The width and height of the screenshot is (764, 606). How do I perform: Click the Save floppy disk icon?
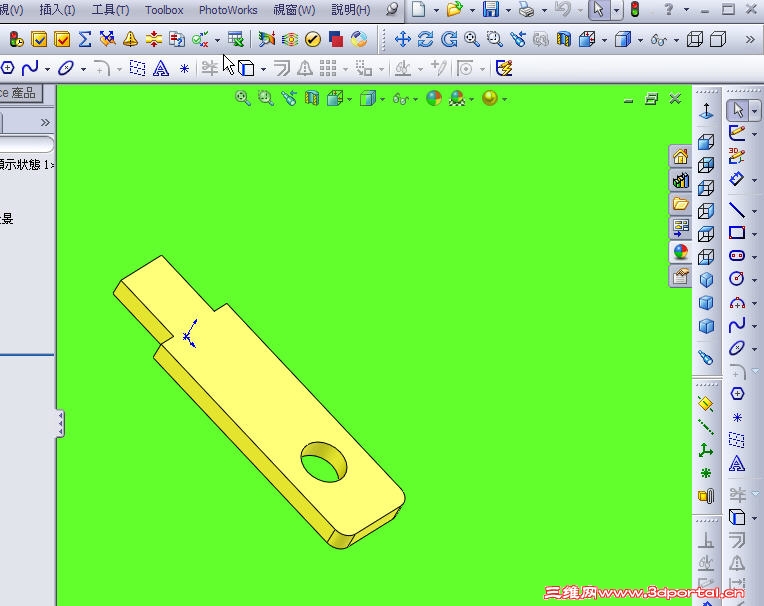(491, 9)
